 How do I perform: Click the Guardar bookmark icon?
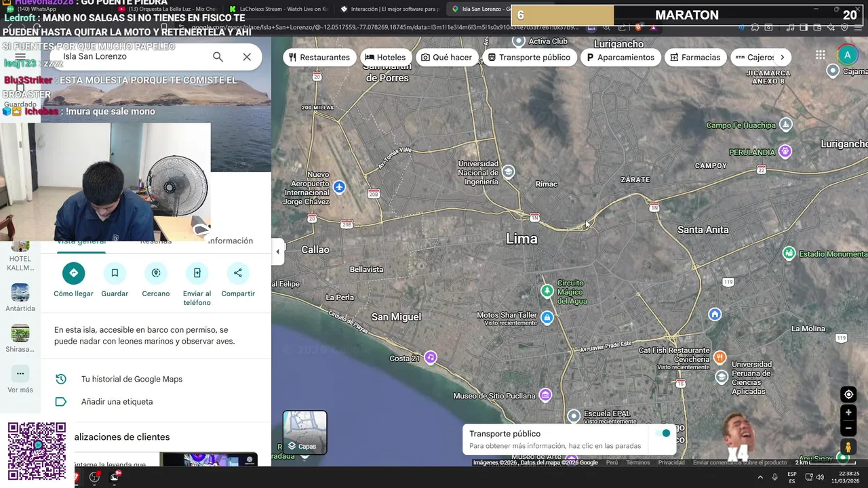[x=115, y=273]
